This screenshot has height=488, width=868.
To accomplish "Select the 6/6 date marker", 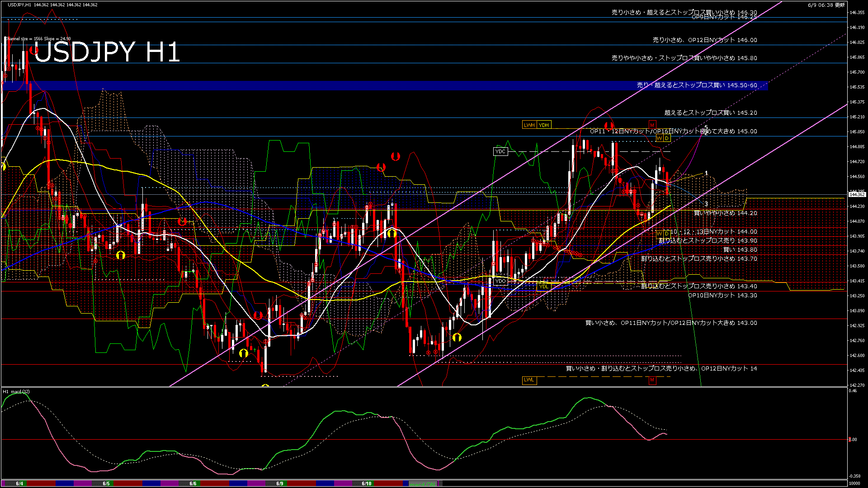I will [x=193, y=483].
